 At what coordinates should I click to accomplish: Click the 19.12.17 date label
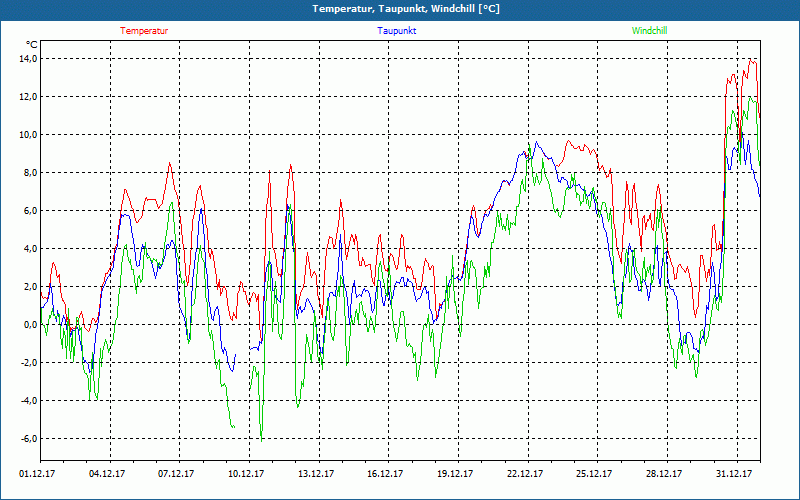coord(455,474)
